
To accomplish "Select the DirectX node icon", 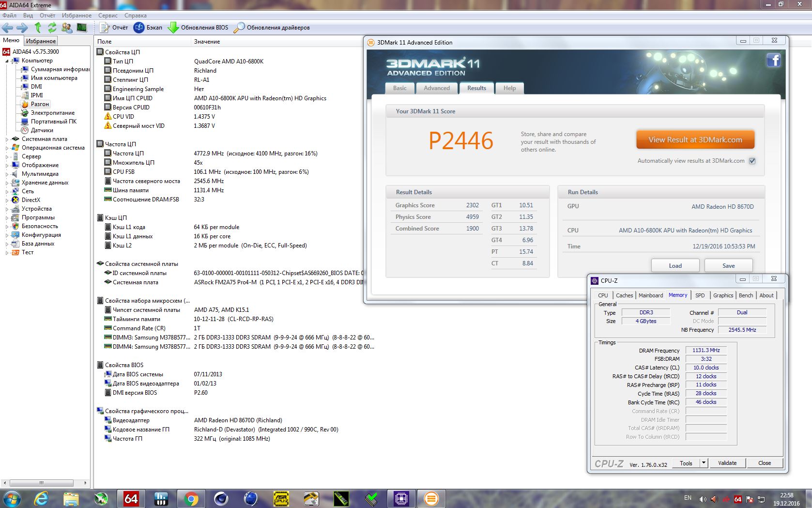I will (15, 200).
